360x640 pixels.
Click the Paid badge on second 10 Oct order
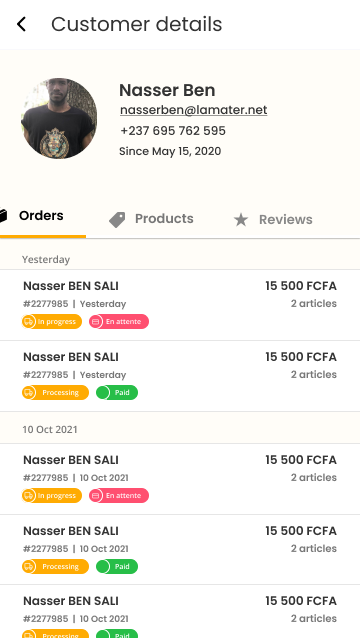117,567
